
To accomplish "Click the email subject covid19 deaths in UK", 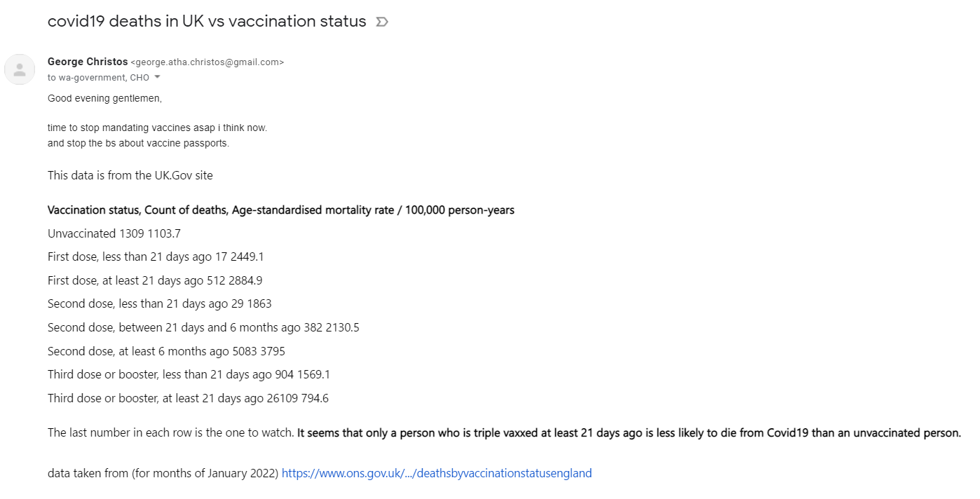I will click(x=207, y=21).
